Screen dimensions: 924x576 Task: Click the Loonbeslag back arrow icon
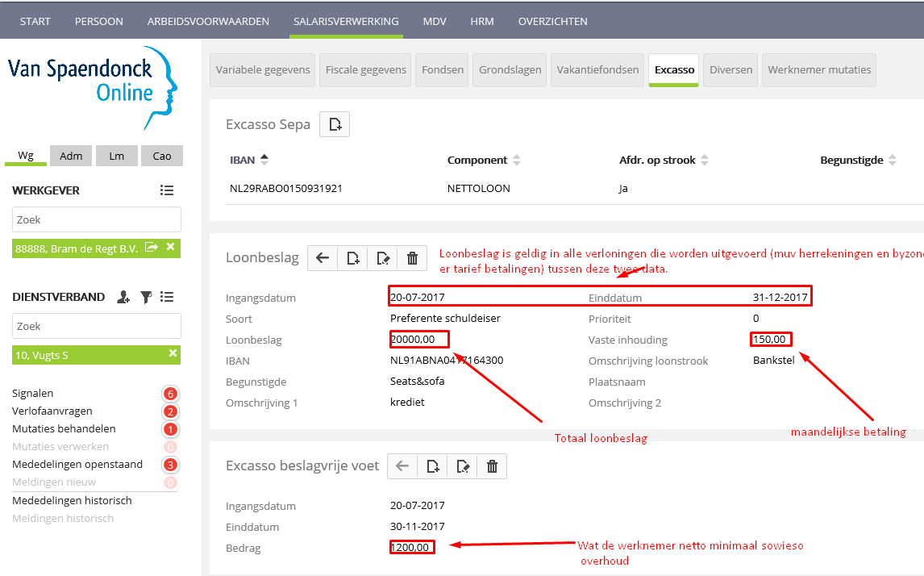[323, 257]
